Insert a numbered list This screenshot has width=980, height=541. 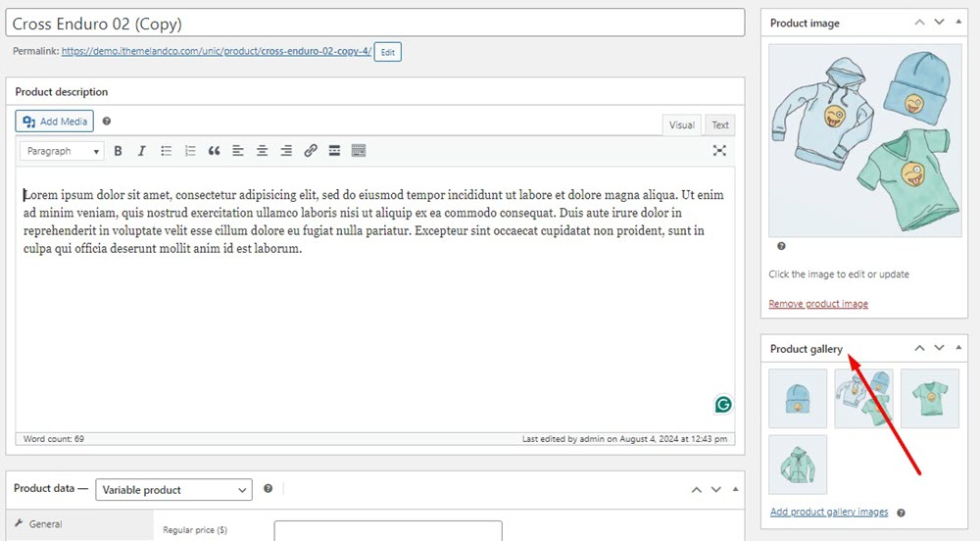(x=190, y=151)
